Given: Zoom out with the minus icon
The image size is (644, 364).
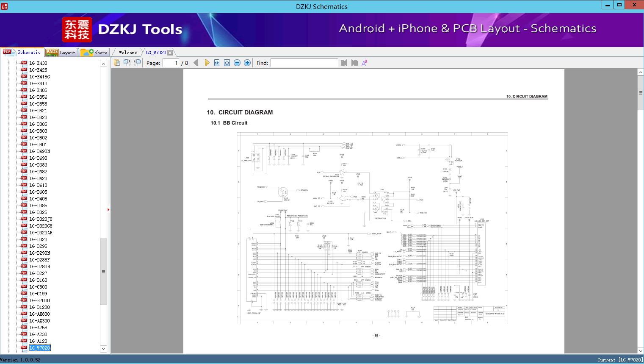Looking at the screenshot, I should tap(237, 63).
